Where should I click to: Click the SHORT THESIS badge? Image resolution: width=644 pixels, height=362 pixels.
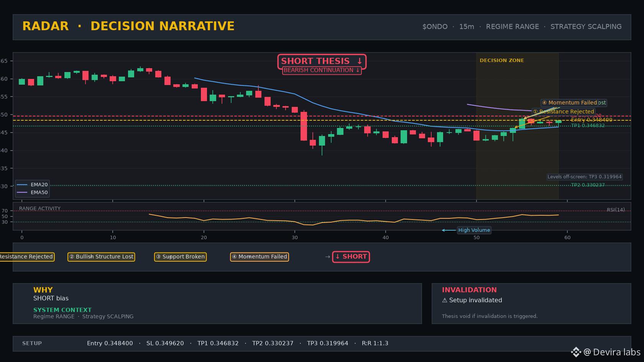coord(322,61)
